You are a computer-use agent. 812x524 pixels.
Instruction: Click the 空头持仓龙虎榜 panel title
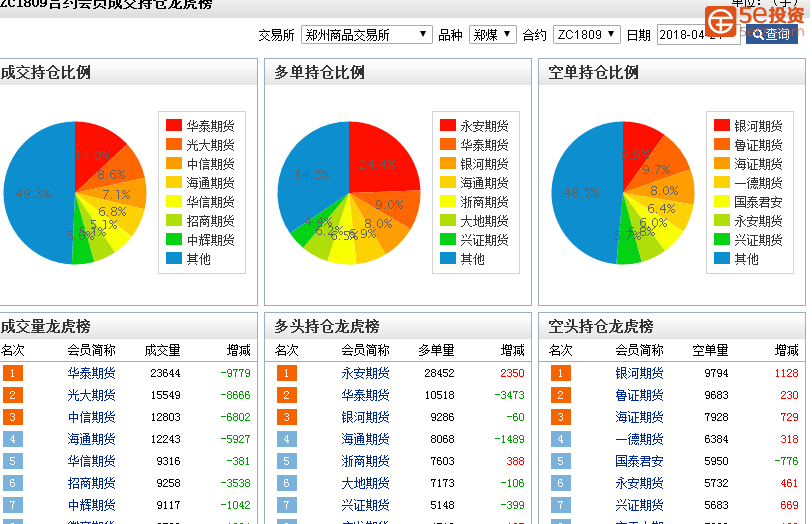tap(601, 326)
